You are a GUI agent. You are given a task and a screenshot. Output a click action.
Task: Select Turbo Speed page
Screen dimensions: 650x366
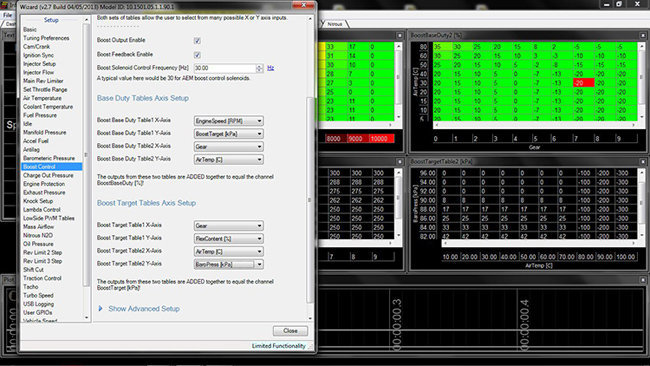pyautogui.click(x=38, y=296)
